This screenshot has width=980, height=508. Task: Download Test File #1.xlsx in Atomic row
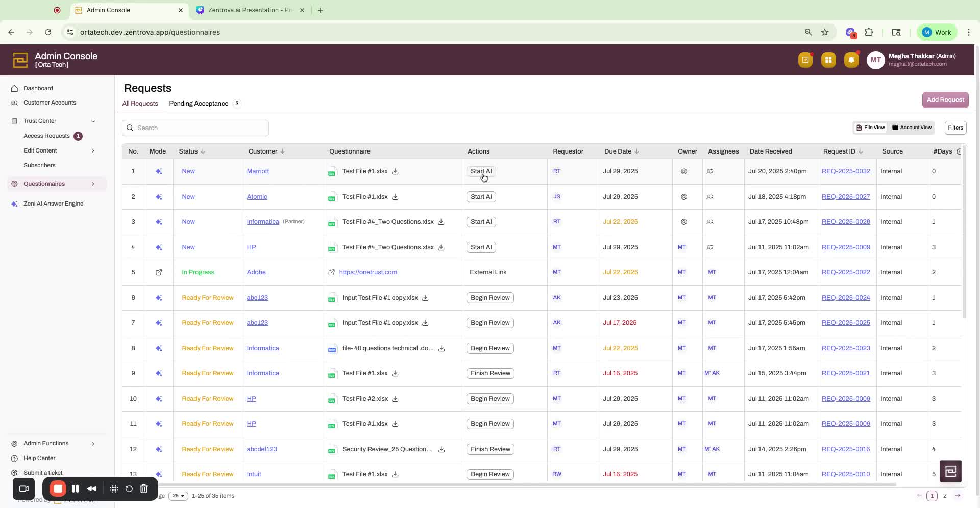pyautogui.click(x=395, y=197)
